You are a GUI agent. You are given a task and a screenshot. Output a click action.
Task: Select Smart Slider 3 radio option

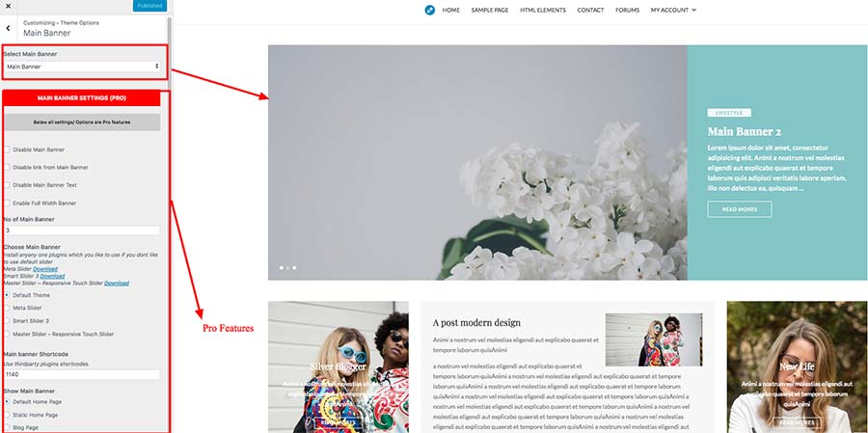7,321
